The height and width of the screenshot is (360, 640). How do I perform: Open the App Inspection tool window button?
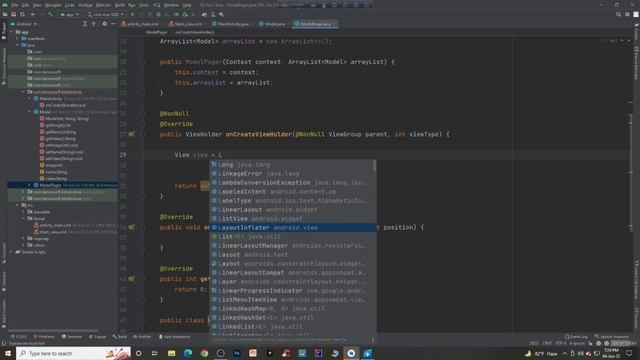(x=175, y=337)
